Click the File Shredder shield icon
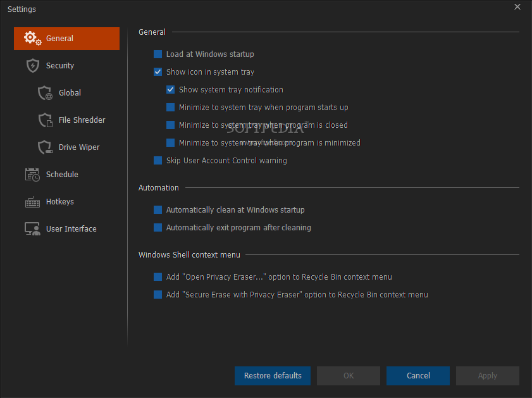 click(x=45, y=120)
